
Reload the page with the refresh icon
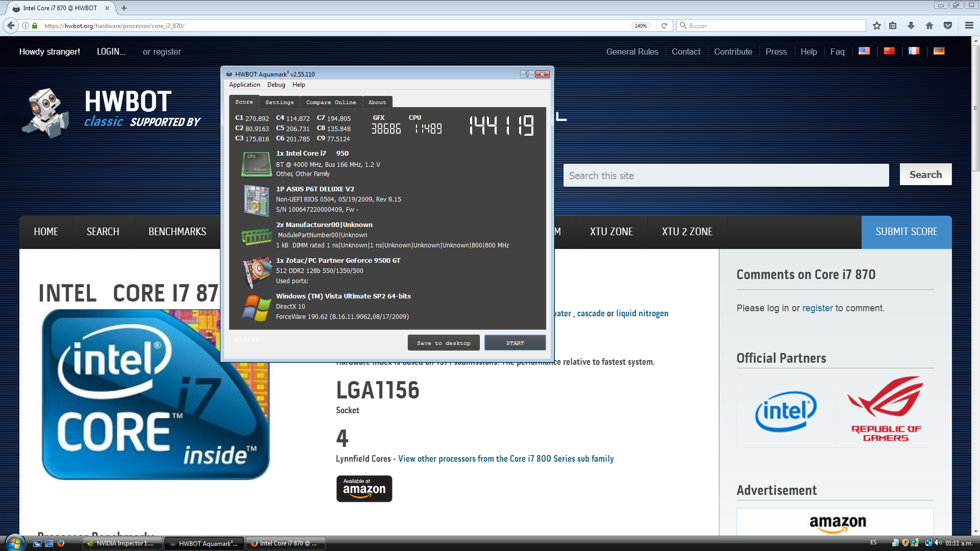[x=664, y=26]
